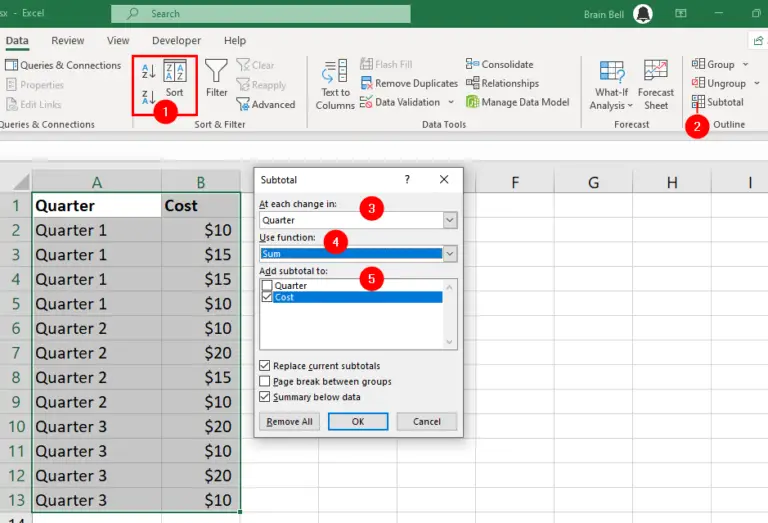Click Sort A to Z icon
The width and height of the screenshot is (768, 523).
pos(148,71)
